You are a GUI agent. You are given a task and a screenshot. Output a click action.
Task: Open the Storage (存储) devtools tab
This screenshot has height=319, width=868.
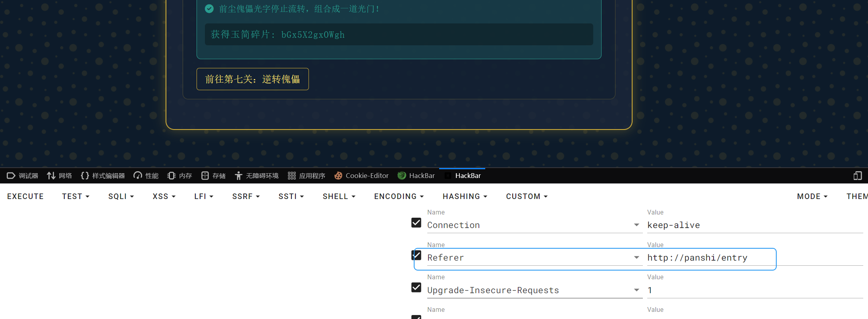(x=213, y=176)
